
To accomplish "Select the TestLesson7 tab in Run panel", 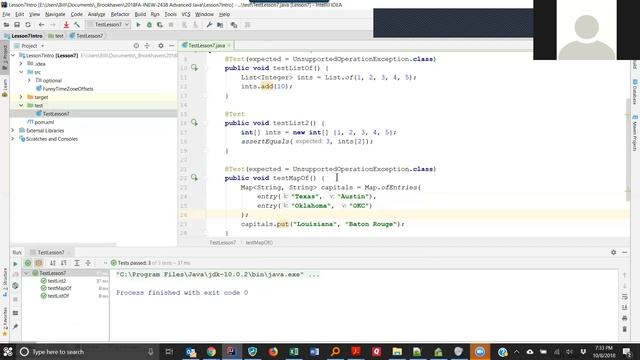I will [50, 252].
